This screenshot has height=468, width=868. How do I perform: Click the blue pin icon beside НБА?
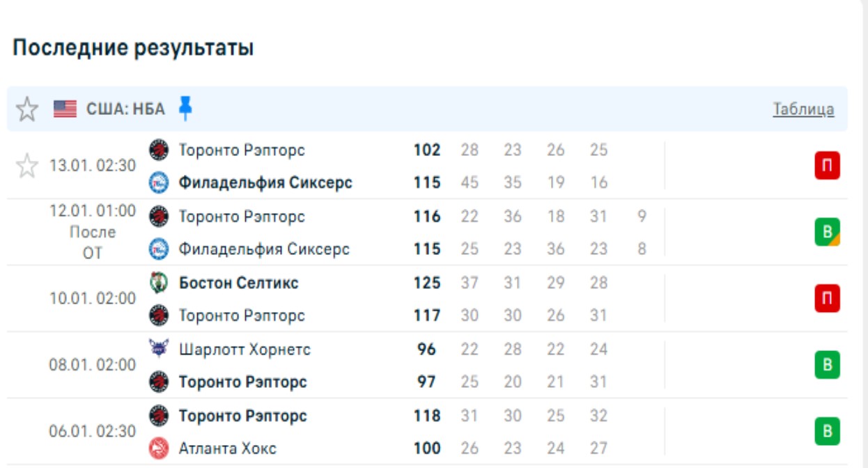click(x=185, y=109)
